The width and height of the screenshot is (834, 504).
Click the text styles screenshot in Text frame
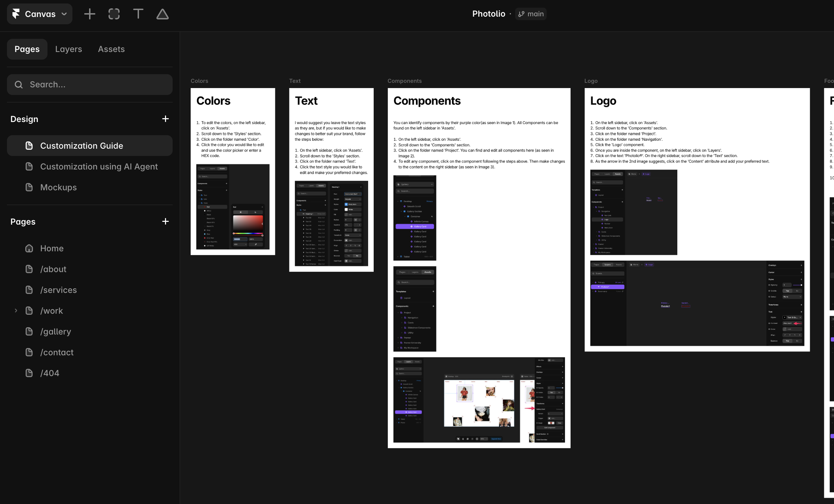click(331, 224)
